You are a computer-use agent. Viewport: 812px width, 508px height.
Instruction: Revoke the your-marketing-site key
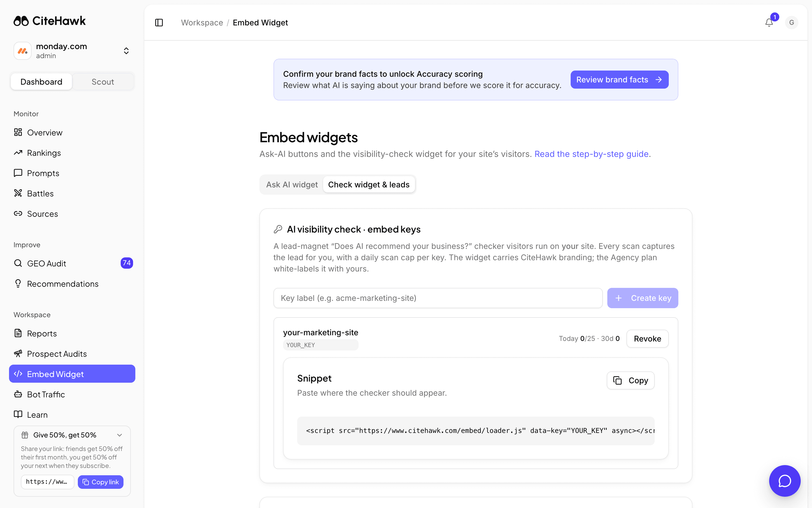click(x=647, y=339)
